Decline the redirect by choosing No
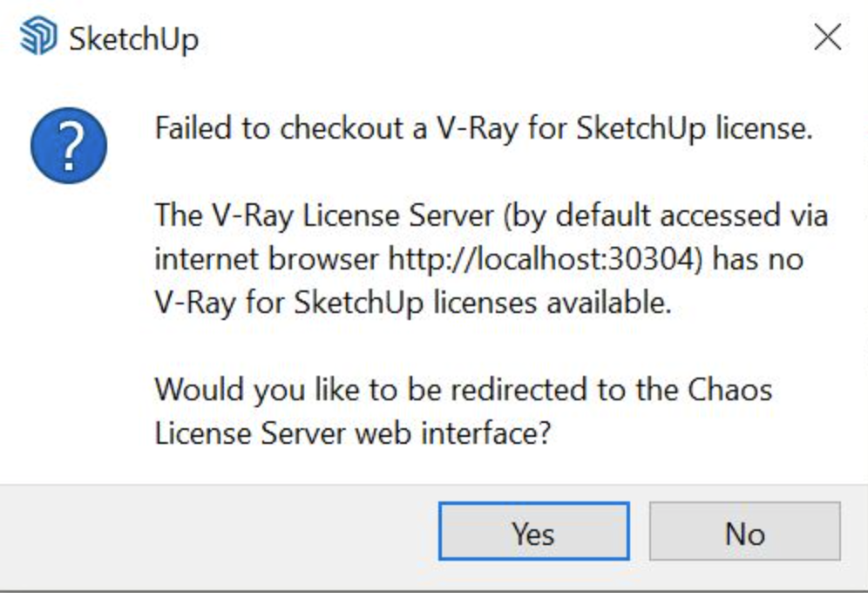The image size is (868, 593). (x=744, y=532)
